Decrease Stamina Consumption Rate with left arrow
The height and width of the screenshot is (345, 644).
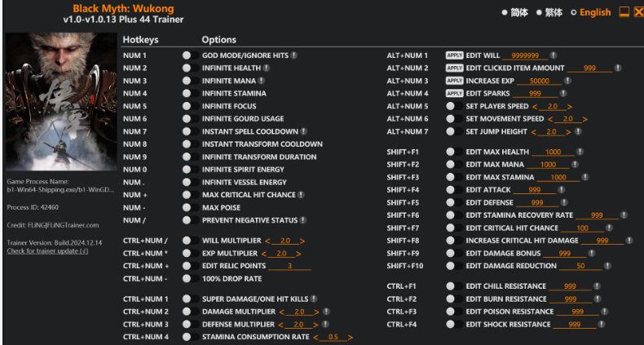point(318,337)
